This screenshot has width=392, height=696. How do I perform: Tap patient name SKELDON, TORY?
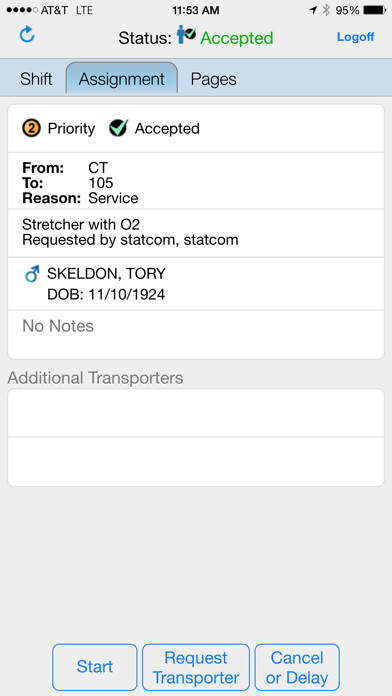[x=106, y=274]
